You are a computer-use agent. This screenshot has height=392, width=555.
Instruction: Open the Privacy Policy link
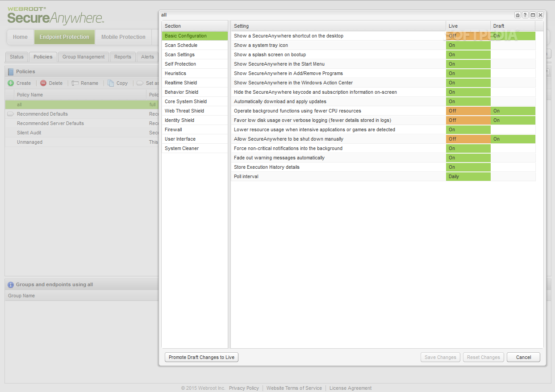point(244,388)
